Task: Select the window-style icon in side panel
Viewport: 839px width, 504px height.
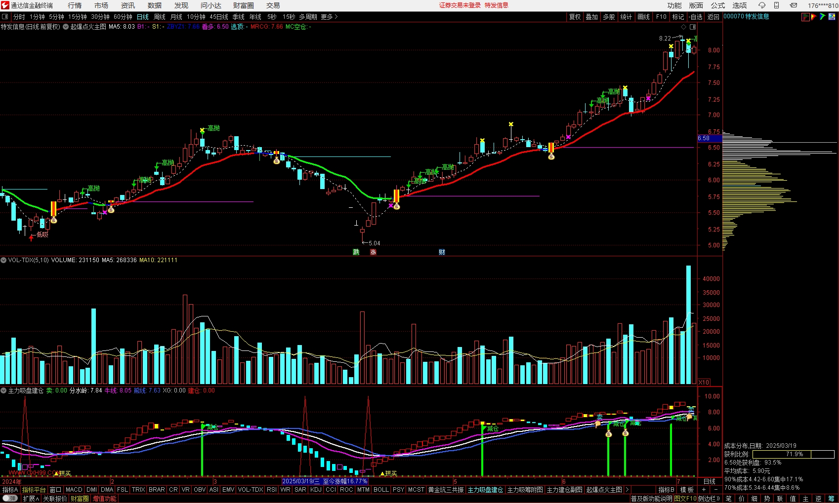Action: 832,17
